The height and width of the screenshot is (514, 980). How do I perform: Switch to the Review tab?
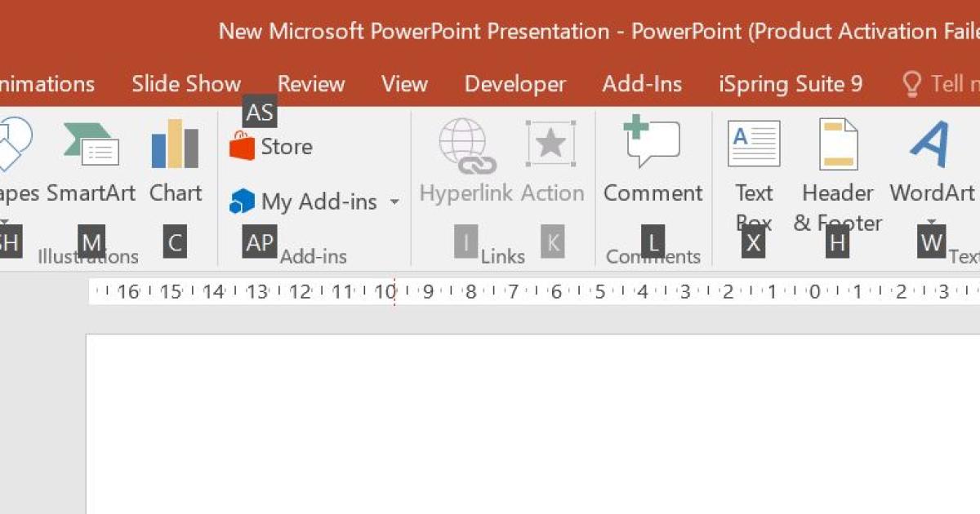click(311, 84)
